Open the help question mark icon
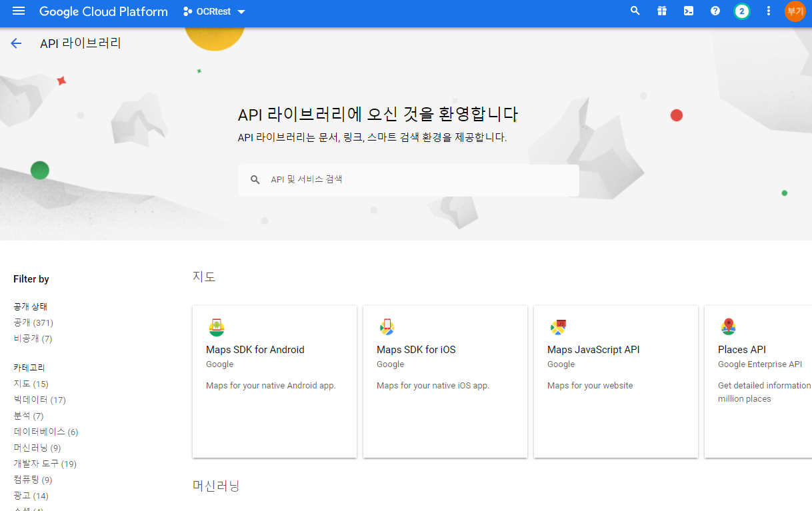The height and width of the screenshot is (511, 812). (x=715, y=11)
